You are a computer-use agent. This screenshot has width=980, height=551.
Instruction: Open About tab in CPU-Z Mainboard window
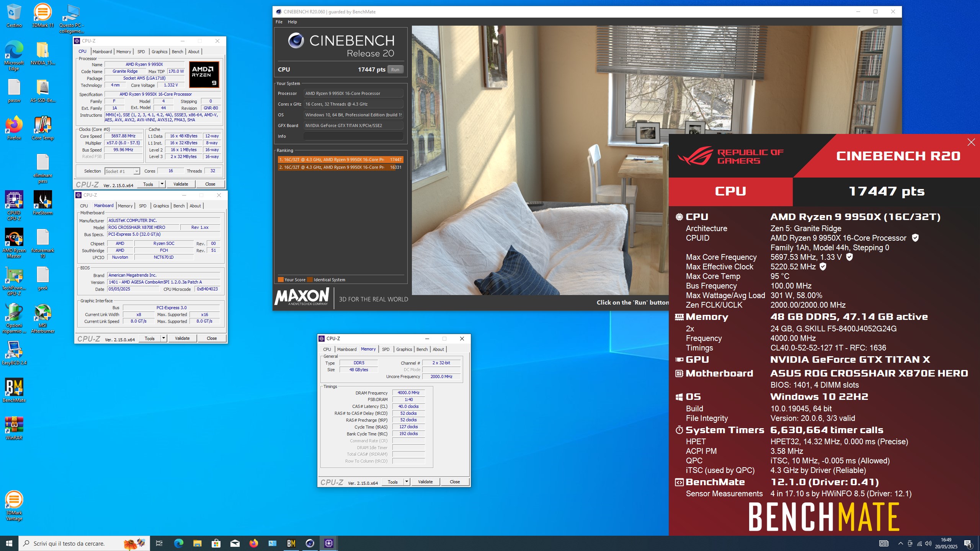point(195,206)
